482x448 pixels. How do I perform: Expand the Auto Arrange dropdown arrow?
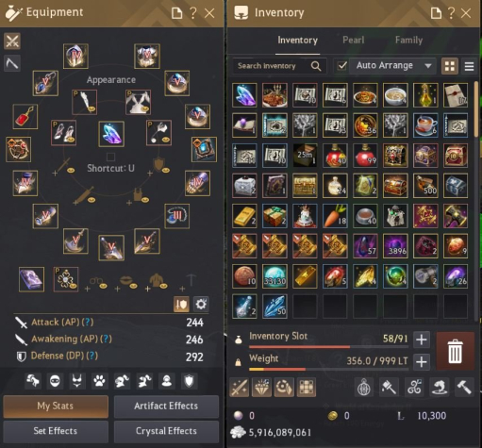(427, 66)
